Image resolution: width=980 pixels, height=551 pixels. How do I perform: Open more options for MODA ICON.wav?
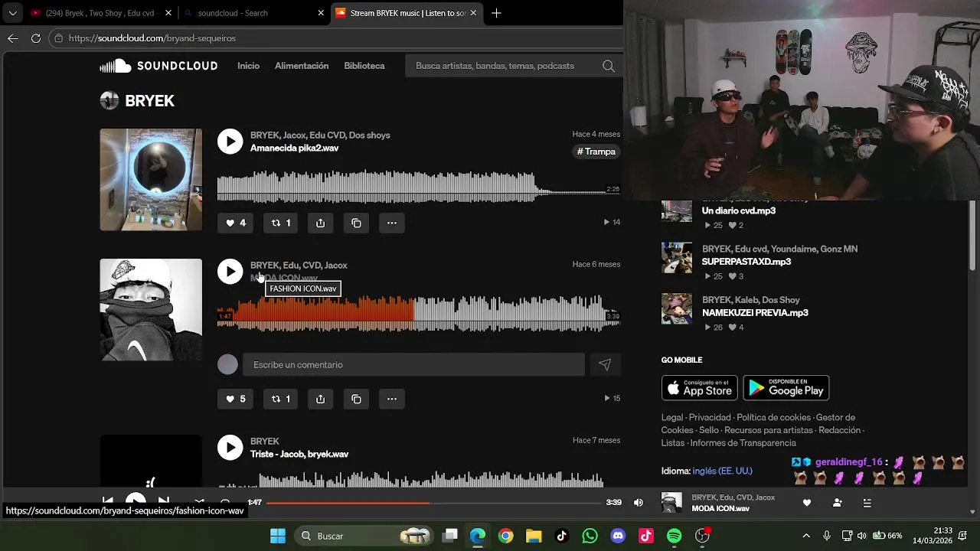pyautogui.click(x=392, y=399)
